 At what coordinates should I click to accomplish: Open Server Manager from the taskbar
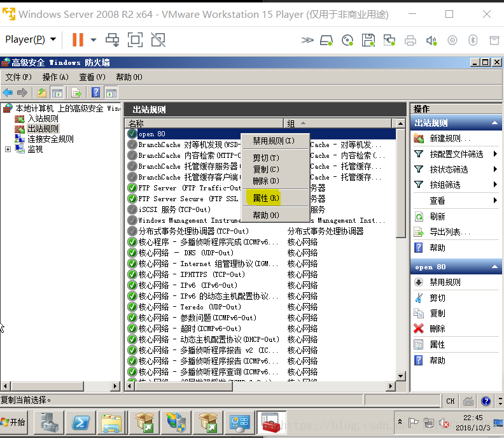[49, 422]
